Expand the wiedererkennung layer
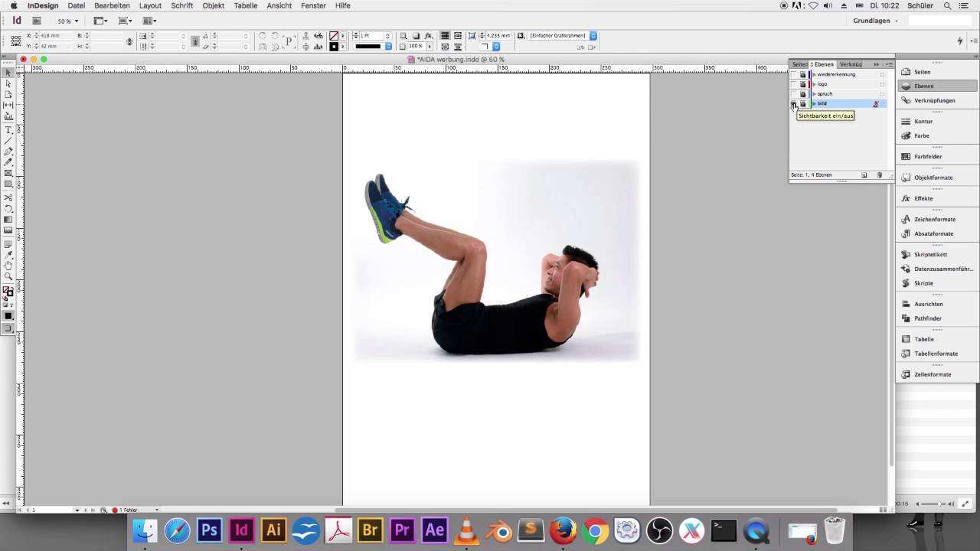This screenshot has height=551, width=980. pyautogui.click(x=815, y=75)
